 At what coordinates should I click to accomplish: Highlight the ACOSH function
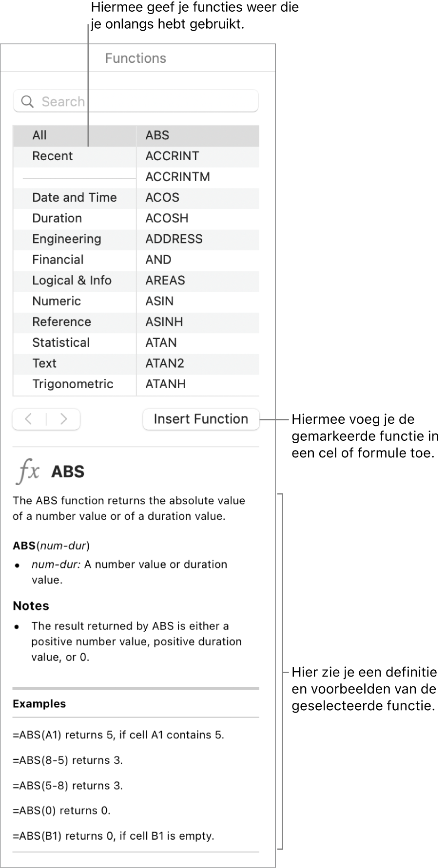click(x=167, y=218)
